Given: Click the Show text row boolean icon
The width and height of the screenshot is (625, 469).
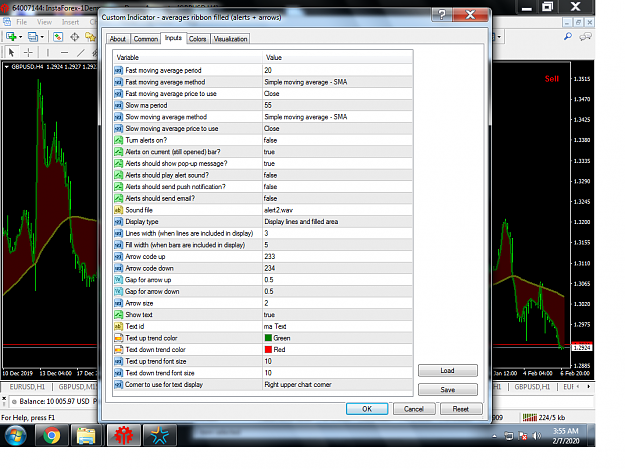Looking at the screenshot, I should [x=119, y=315].
